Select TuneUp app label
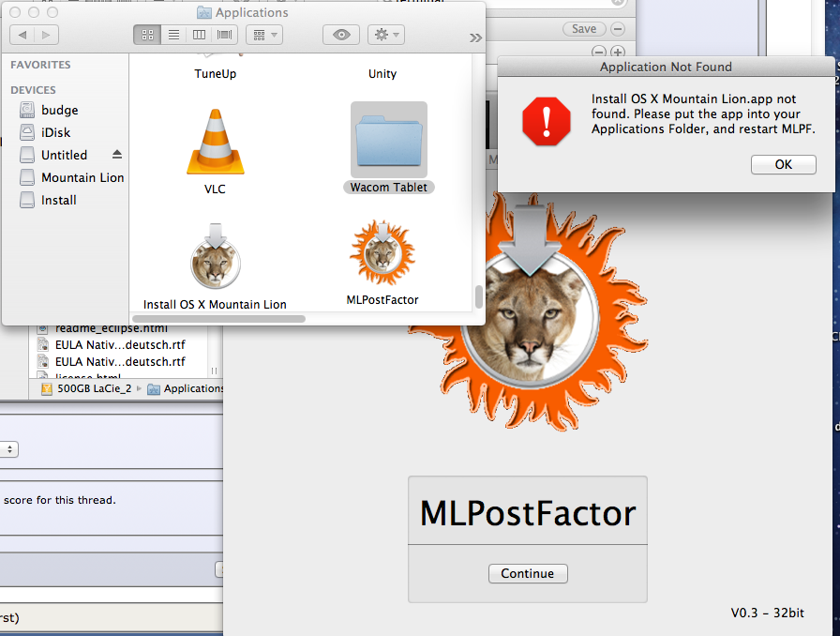This screenshot has width=840, height=636. click(x=216, y=73)
